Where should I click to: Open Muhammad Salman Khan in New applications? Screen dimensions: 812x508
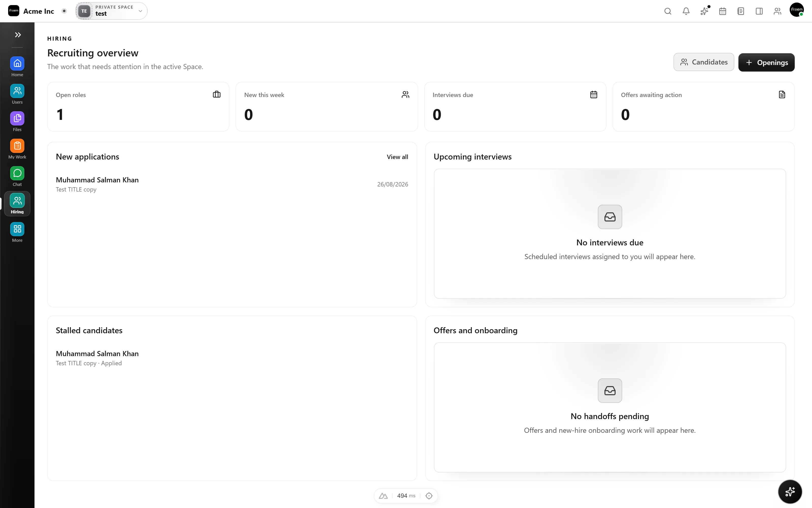tap(232, 184)
